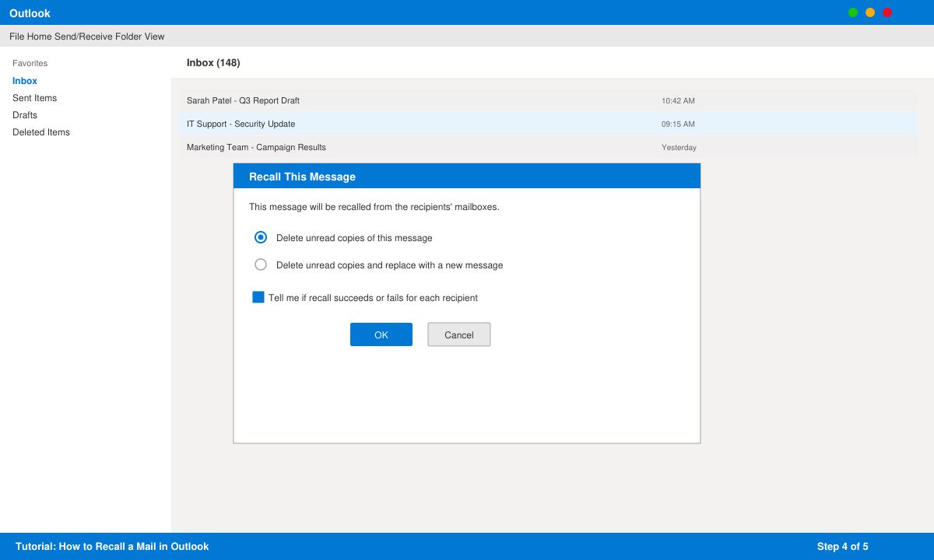Viewport: 934px width, 560px height.
Task: Open the File menu
Action: point(17,37)
